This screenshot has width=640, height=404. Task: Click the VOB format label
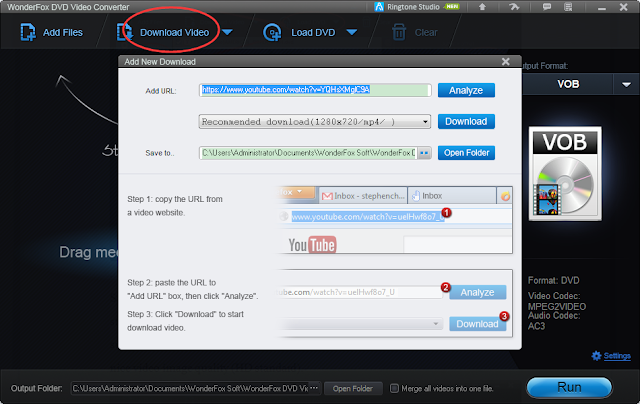pyautogui.click(x=568, y=84)
